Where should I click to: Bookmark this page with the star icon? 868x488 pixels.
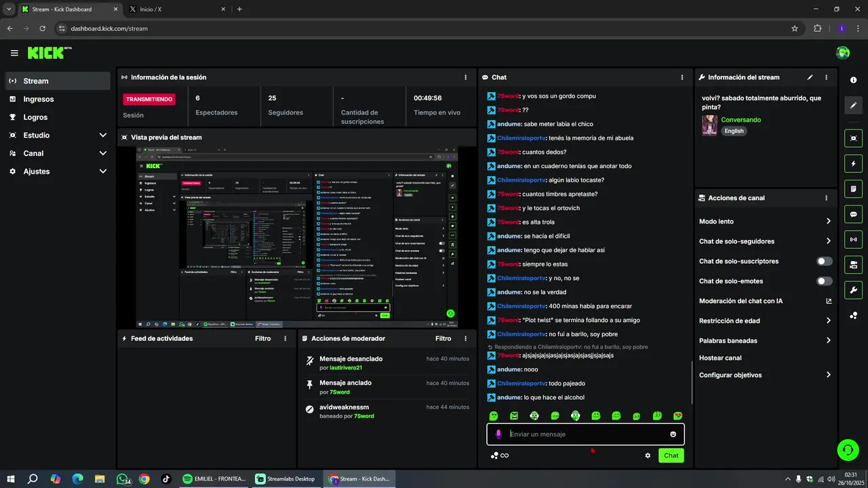(x=795, y=28)
